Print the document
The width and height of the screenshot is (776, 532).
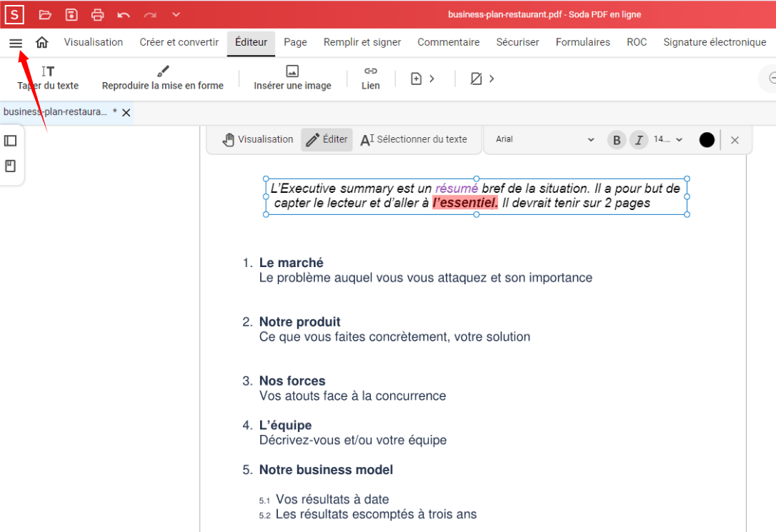(x=97, y=15)
